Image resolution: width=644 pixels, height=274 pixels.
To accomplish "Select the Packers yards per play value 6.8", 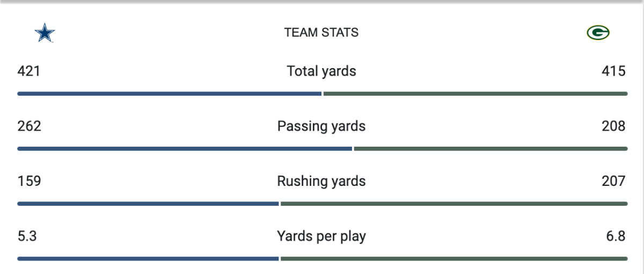I will tap(614, 236).
